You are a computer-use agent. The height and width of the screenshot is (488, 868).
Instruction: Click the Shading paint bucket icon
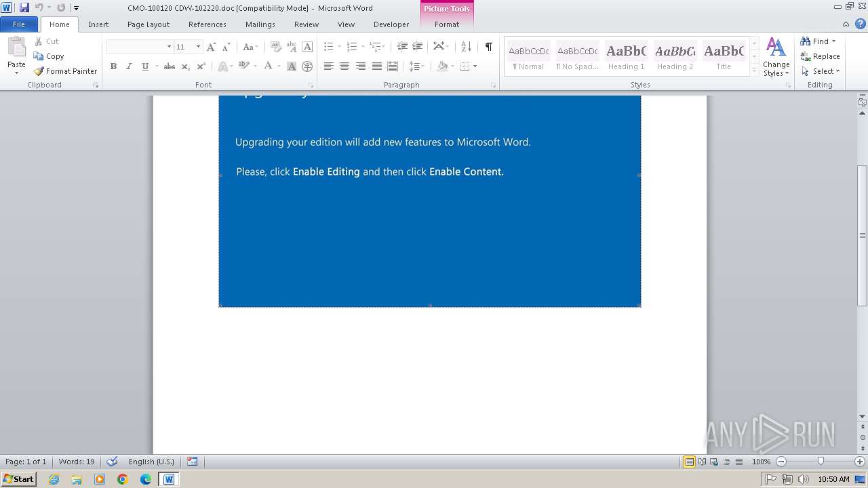442,66
